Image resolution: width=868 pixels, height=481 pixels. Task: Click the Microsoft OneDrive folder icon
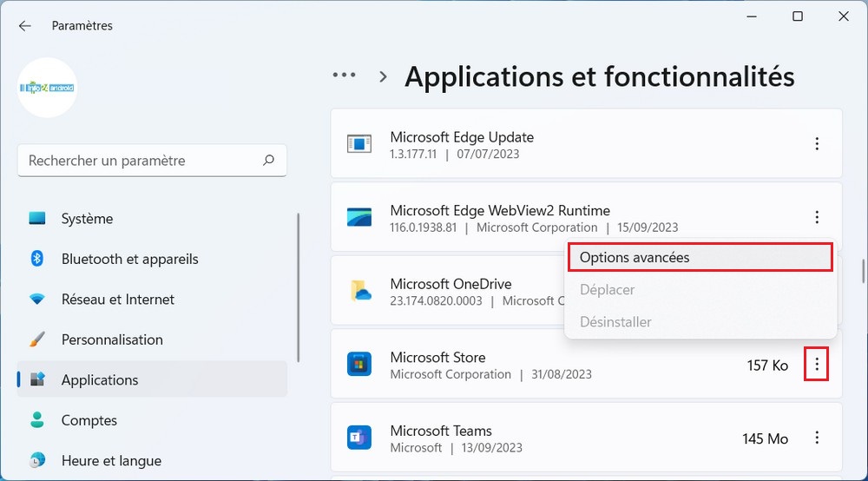pyautogui.click(x=360, y=291)
